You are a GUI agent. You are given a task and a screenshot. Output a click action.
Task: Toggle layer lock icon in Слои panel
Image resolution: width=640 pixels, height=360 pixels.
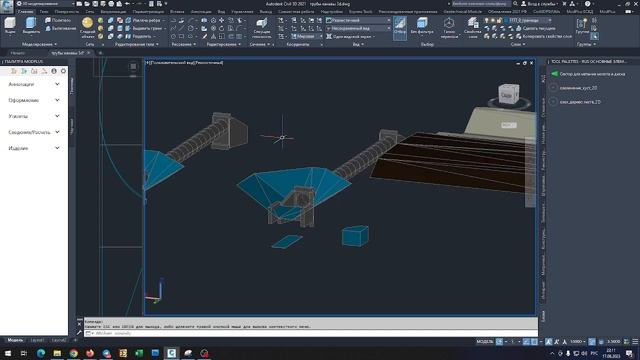(x=499, y=20)
